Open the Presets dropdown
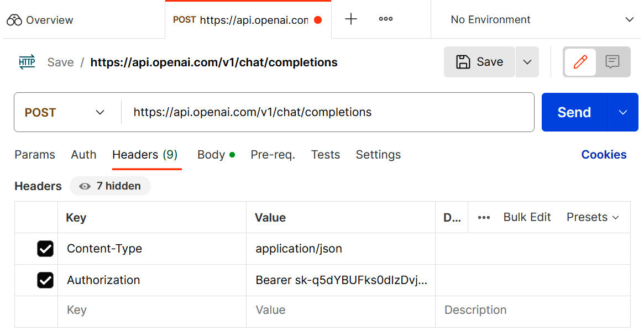 click(x=593, y=217)
